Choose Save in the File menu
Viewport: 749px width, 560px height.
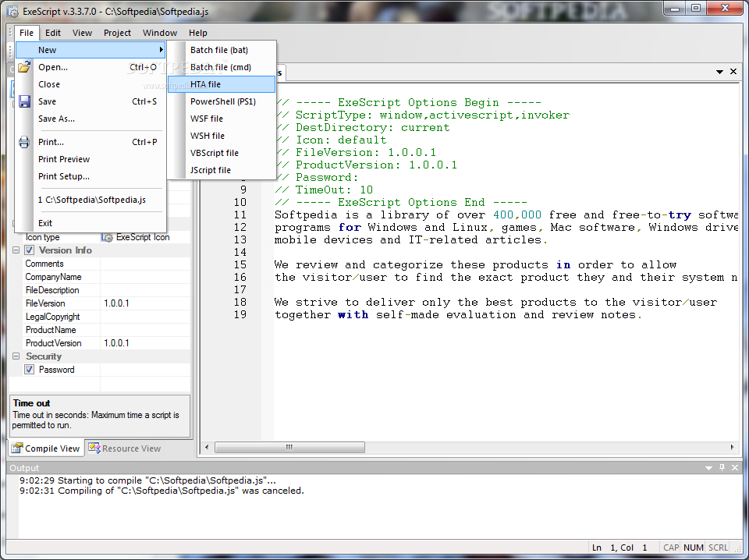(91, 101)
